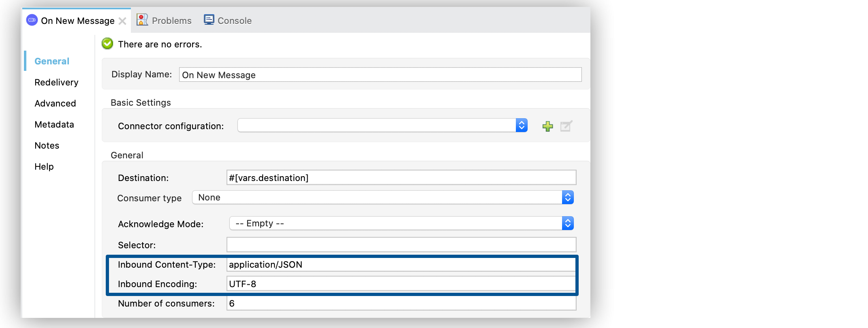
Task: Select the Redelivery section
Action: 56,83
